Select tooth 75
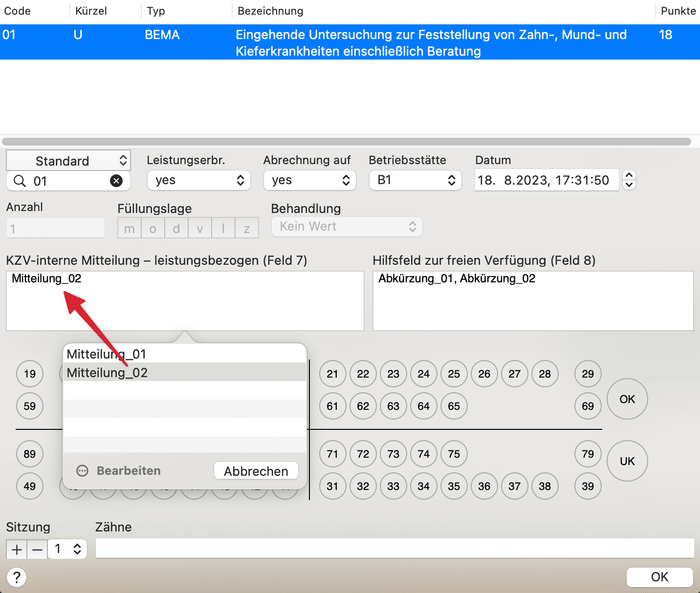 point(454,454)
